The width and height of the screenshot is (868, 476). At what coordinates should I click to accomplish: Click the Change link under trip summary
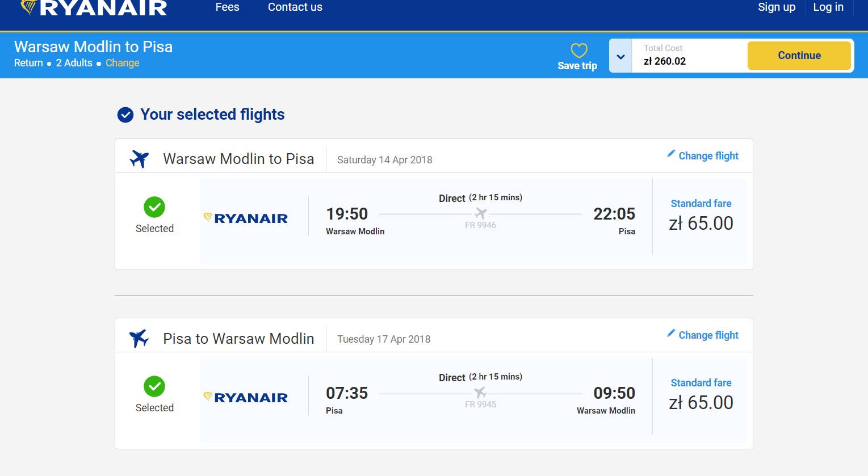123,63
